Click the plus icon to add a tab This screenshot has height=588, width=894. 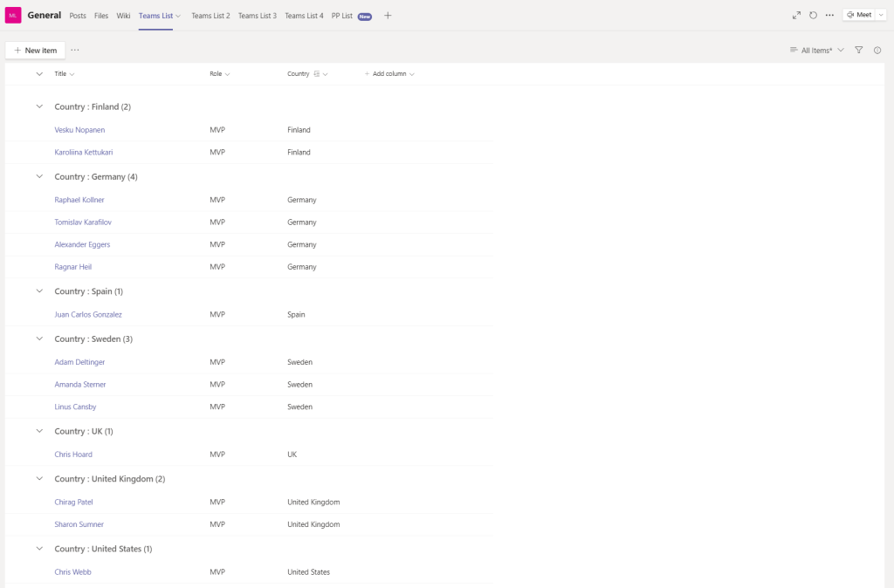[388, 16]
